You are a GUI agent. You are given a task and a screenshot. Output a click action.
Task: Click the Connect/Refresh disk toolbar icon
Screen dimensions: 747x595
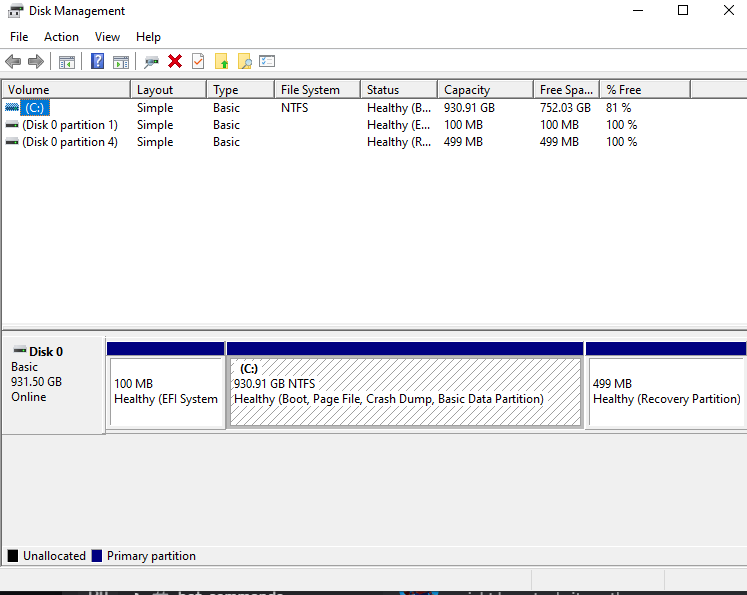point(151,62)
